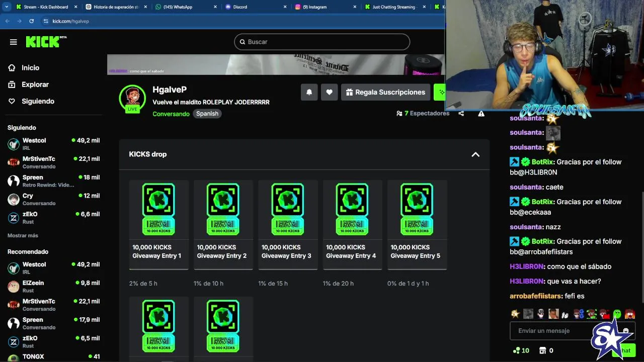Open Westcol 49,2 mil in Recomendado

click(x=53, y=268)
